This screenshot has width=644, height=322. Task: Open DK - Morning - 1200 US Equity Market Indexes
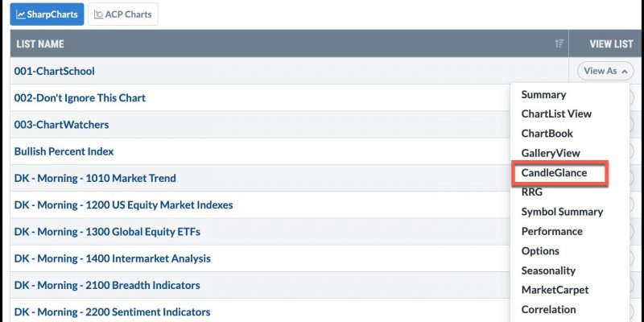(123, 205)
